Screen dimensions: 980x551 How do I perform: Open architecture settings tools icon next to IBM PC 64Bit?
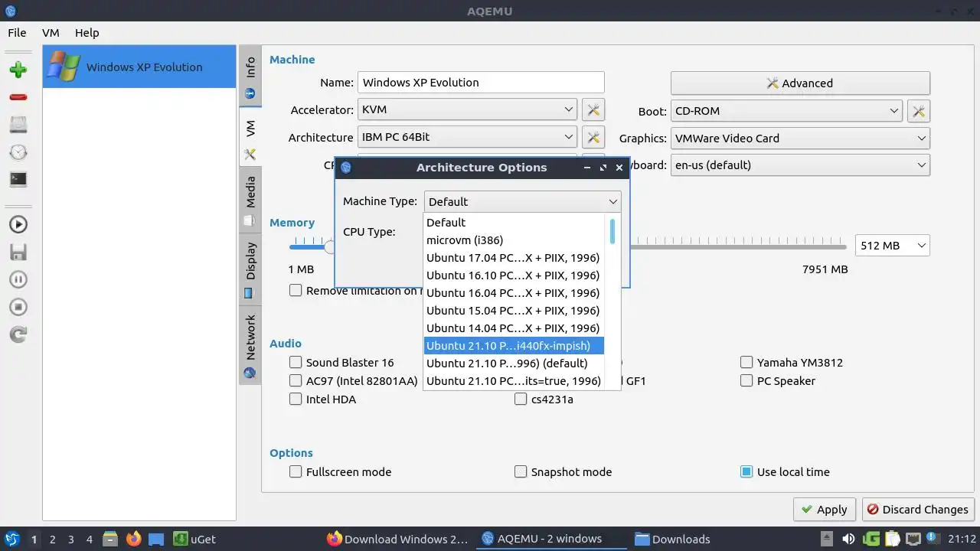coord(593,138)
